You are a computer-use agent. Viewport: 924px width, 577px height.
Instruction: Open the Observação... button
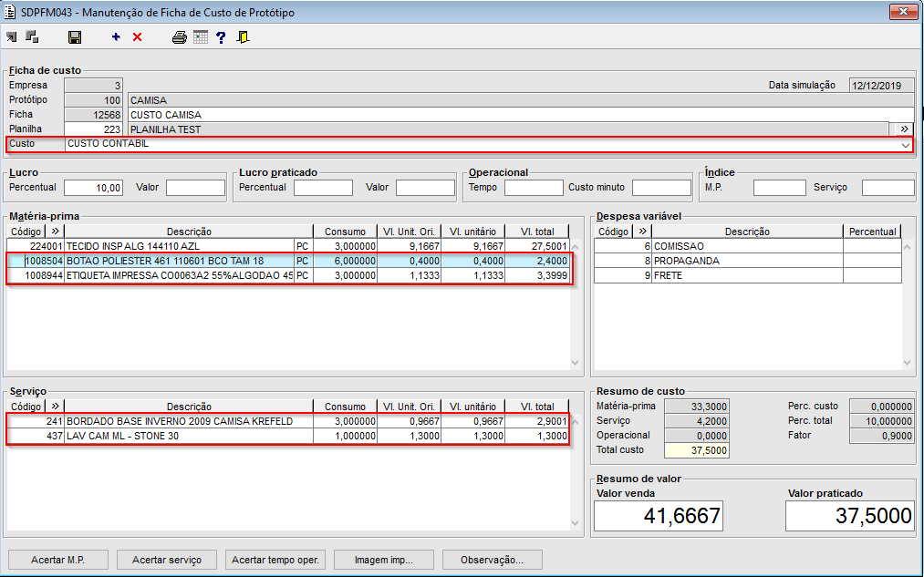pos(492,560)
